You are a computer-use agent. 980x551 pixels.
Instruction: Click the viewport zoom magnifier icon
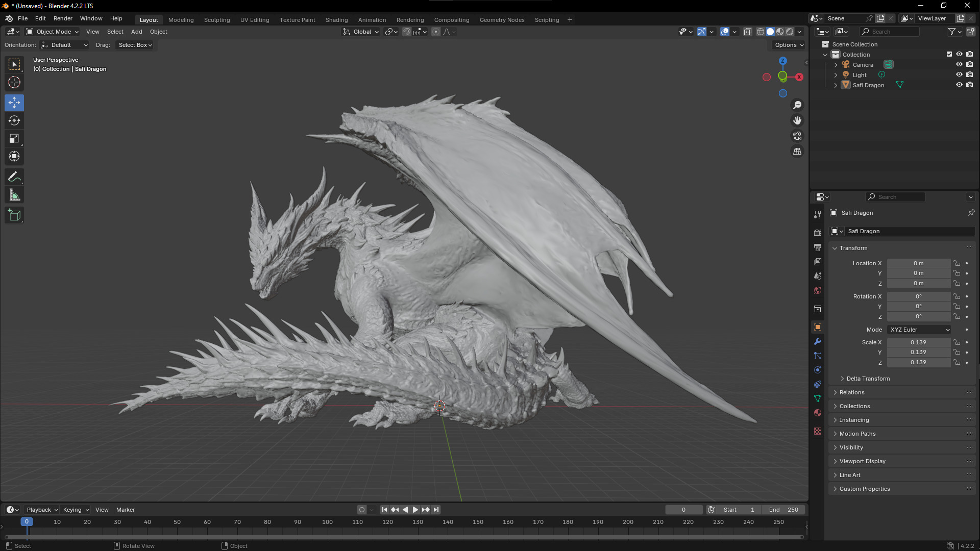pos(797,105)
